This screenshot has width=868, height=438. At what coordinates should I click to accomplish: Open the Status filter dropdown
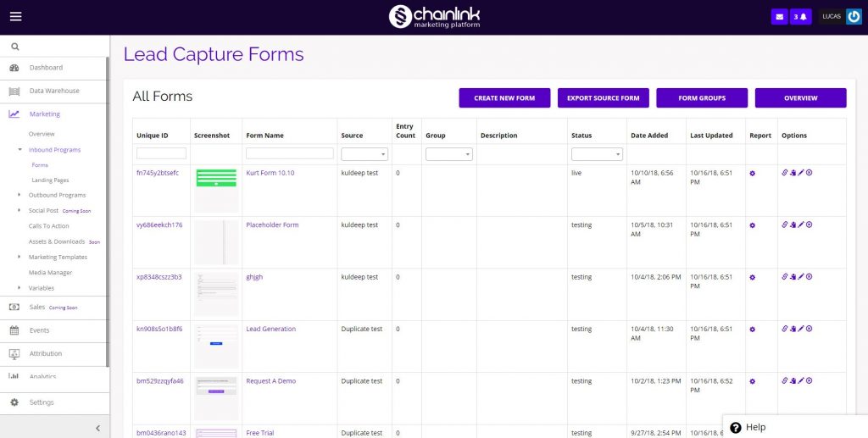597,154
